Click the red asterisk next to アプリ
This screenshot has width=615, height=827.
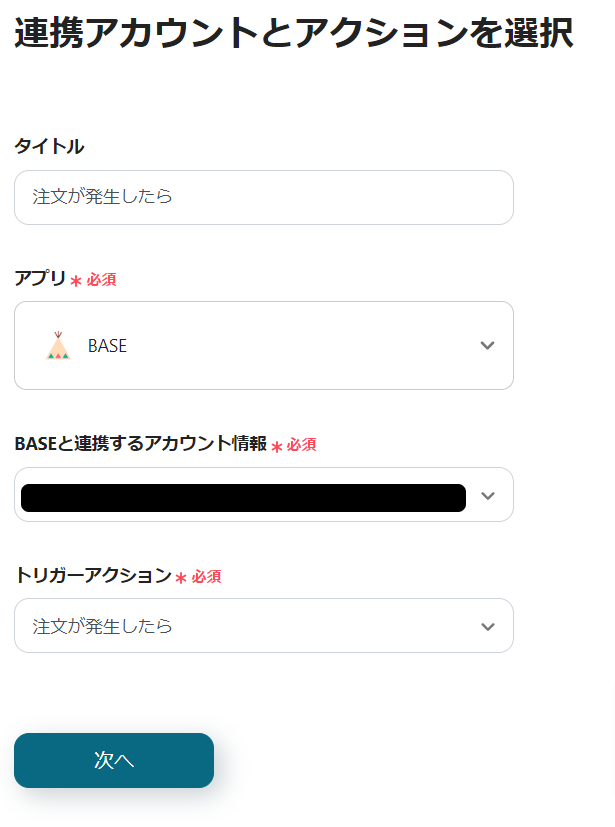click(76, 282)
